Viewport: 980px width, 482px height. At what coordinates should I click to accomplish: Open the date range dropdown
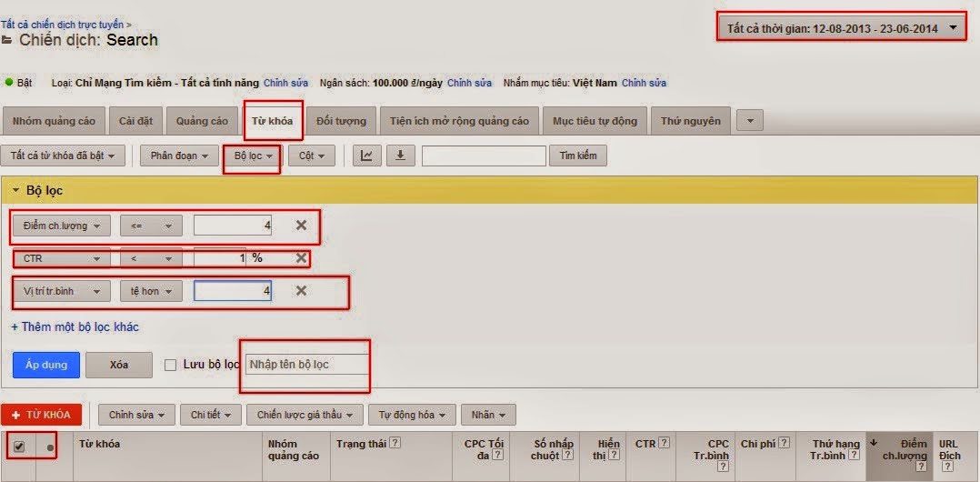[841, 28]
